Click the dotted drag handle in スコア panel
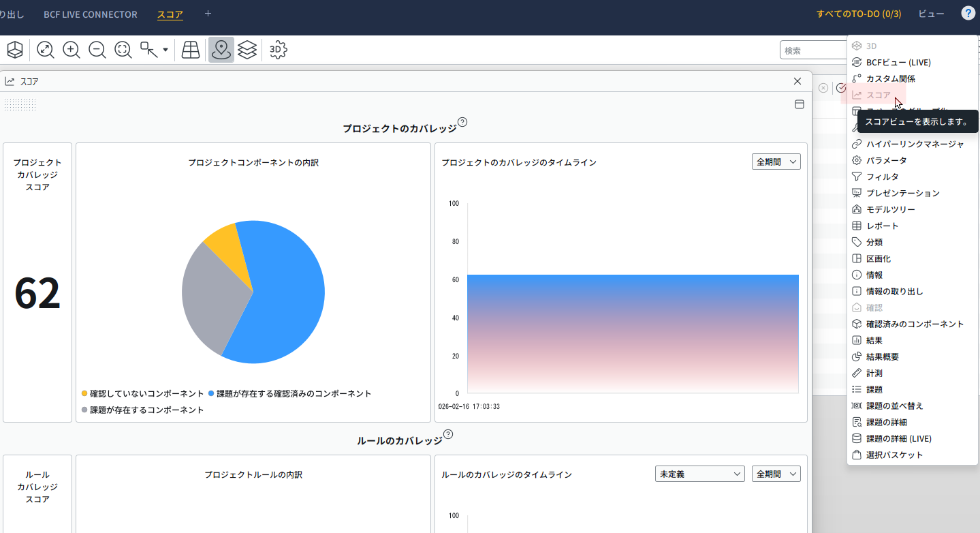The width and height of the screenshot is (980, 533). (20, 104)
